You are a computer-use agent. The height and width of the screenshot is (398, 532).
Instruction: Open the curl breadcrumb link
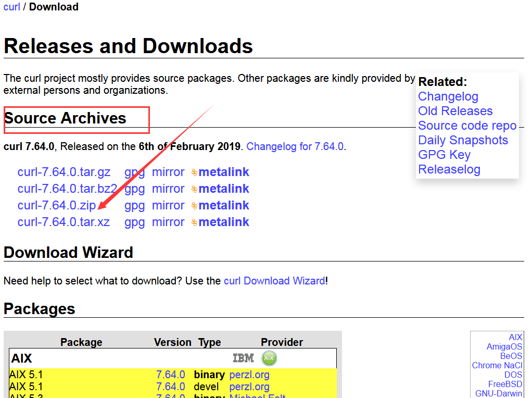tap(11, 6)
